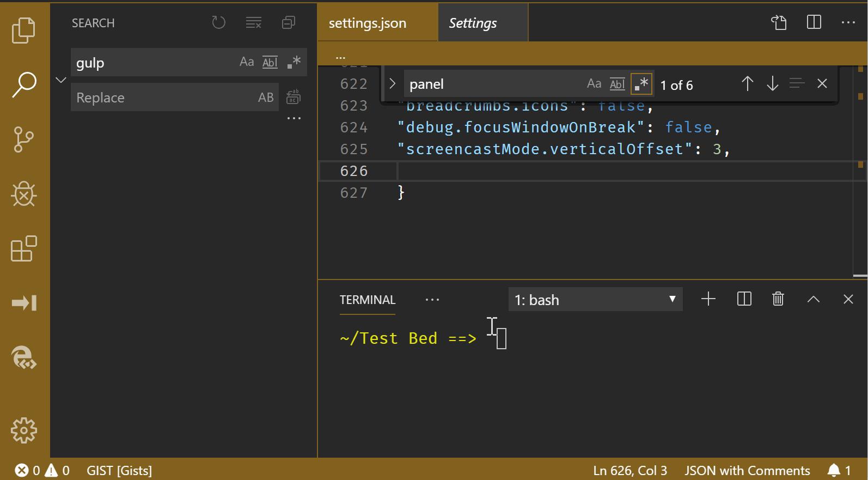868x480 pixels.
Task: Toggle regular expression in sidebar search
Action: tap(294, 62)
